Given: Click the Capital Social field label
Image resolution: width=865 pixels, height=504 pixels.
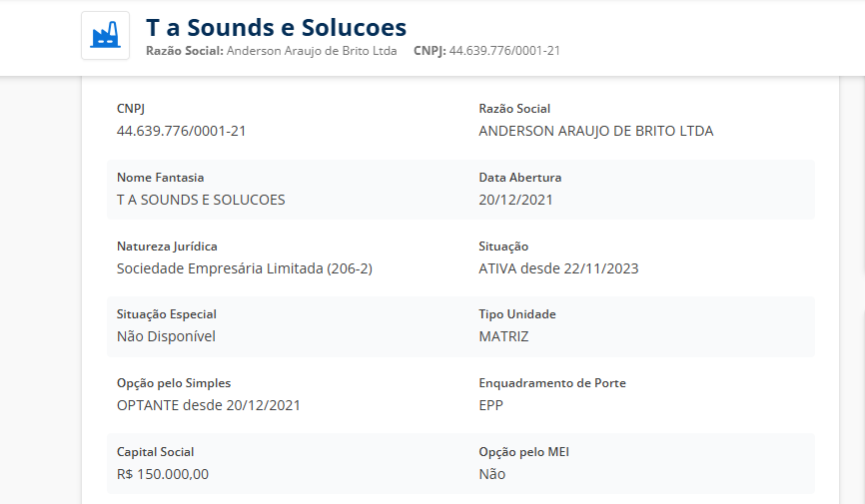Looking at the screenshot, I should point(156,452).
